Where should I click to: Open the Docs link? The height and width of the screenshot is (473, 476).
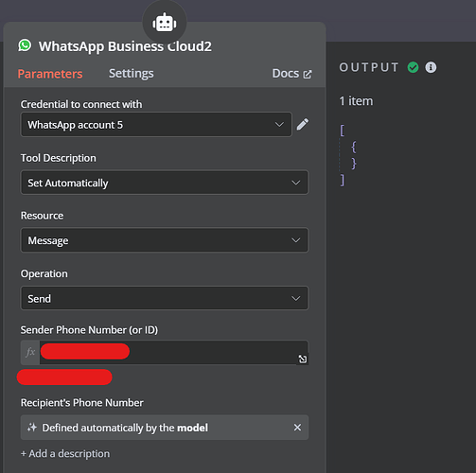pos(291,74)
